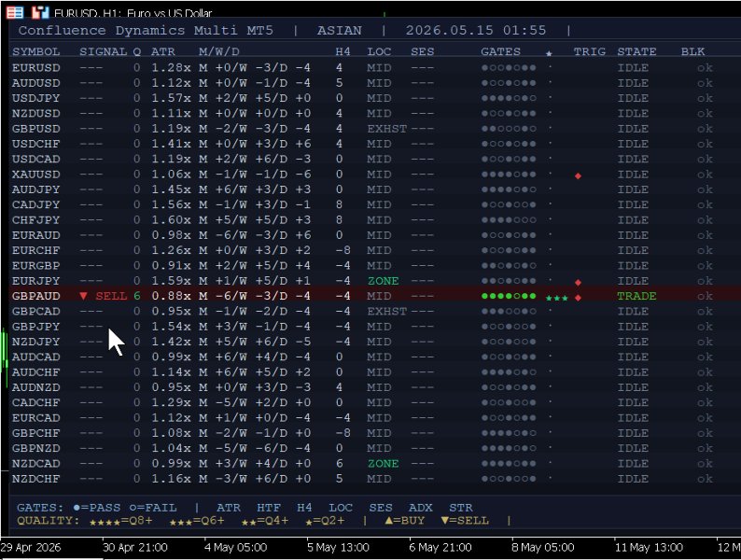
Task: Click the 1.60x ATR value for CHFJPY
Action: coord(171,219)
